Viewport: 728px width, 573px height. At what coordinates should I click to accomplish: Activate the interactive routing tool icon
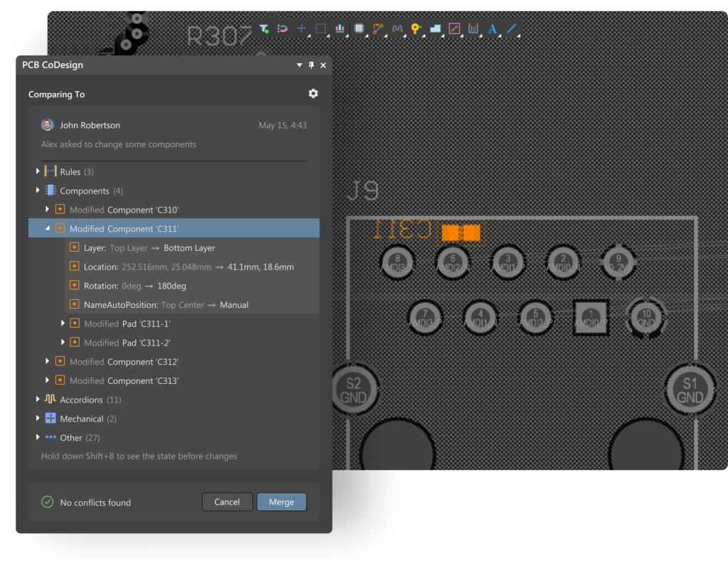[x=378, y=29]
